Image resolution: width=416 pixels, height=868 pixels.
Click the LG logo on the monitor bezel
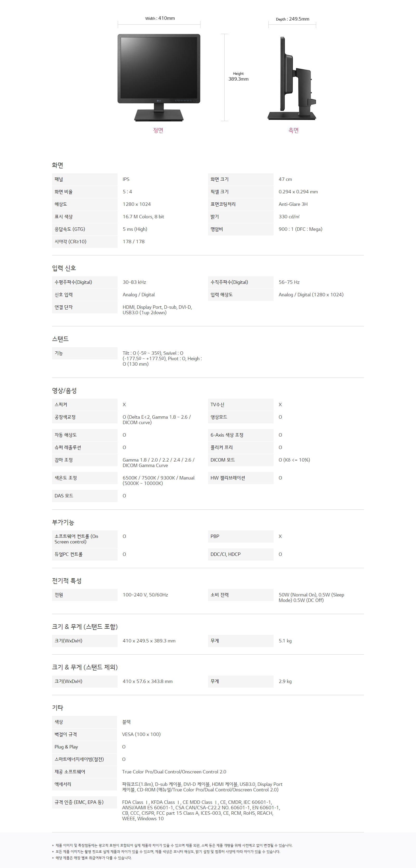click(159, 100)
